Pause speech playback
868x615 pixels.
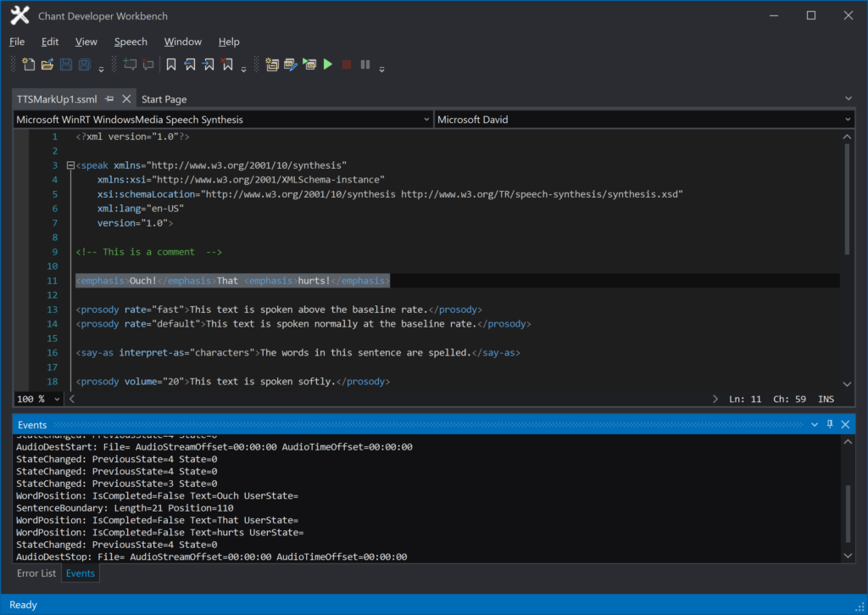point(365,64)
